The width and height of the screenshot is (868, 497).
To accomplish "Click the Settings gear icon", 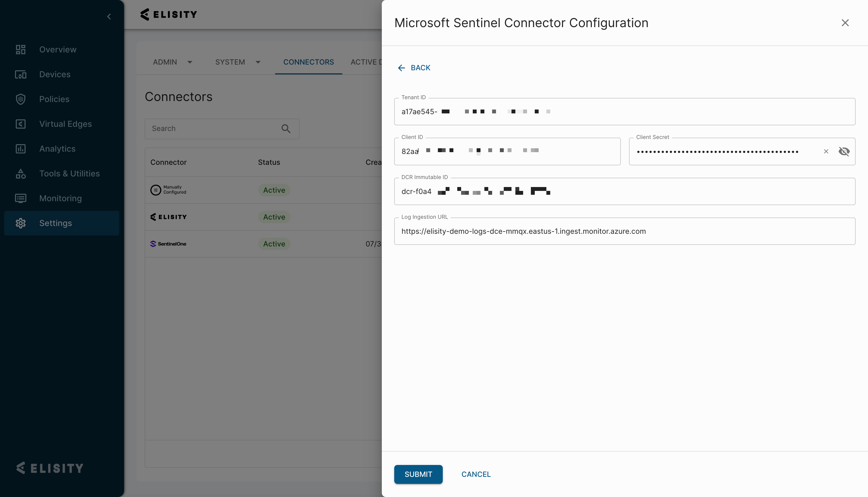I will click(20, 223).
